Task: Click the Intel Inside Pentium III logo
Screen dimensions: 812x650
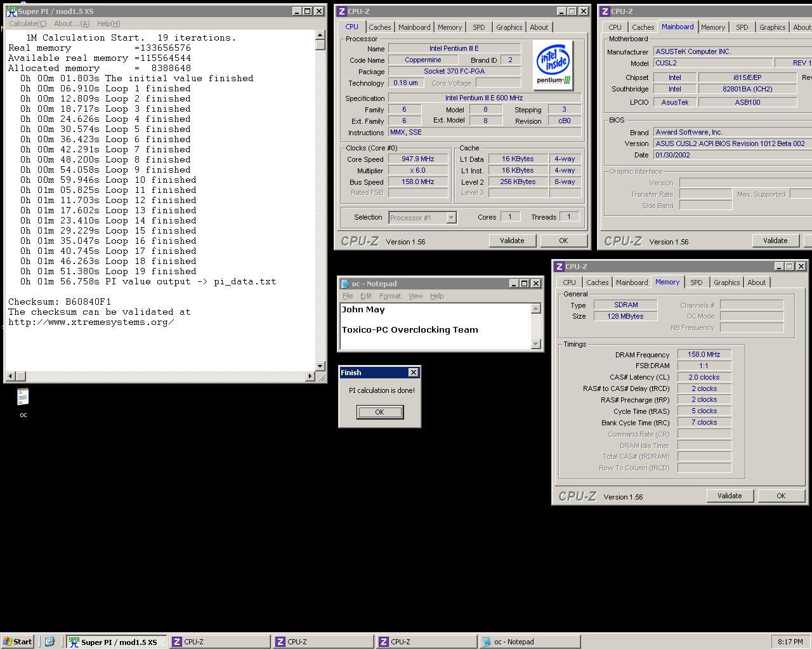Action: 553,65
